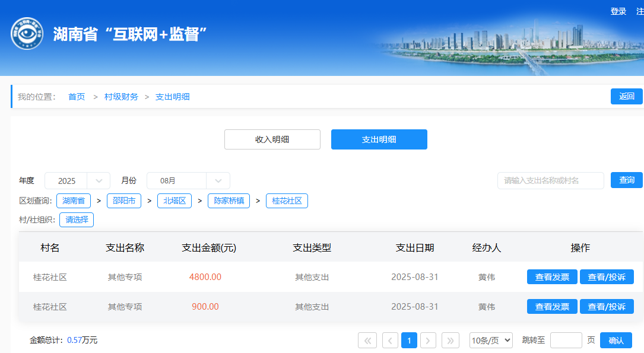644x353 pixels.
Task: Open the 10条/页 page size selector
Action: 491,341
